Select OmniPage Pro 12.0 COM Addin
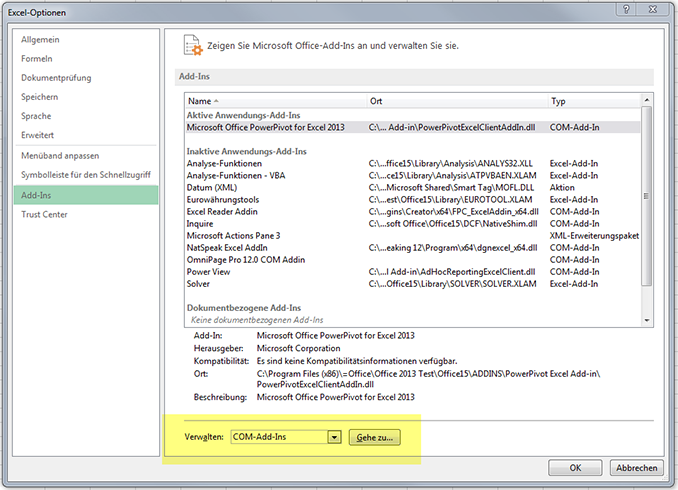The height and width of the screenshot is (490, 678). click(x=413, y=260)
